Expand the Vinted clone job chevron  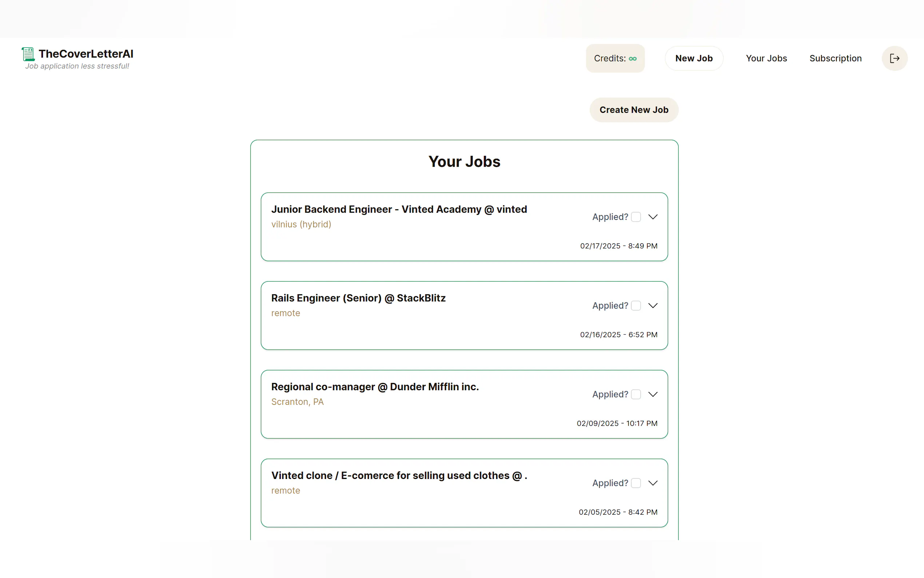point(653,483)
